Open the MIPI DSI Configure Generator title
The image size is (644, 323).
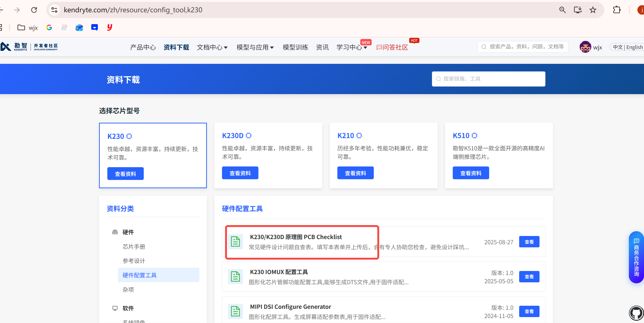[x=291, y=307]
